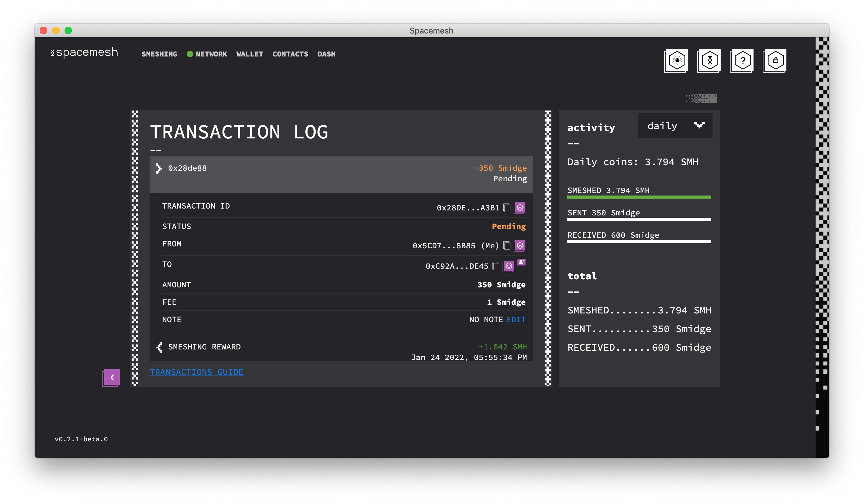
Task: Click the total SENT 350 Smidge line
Action: 639,329
